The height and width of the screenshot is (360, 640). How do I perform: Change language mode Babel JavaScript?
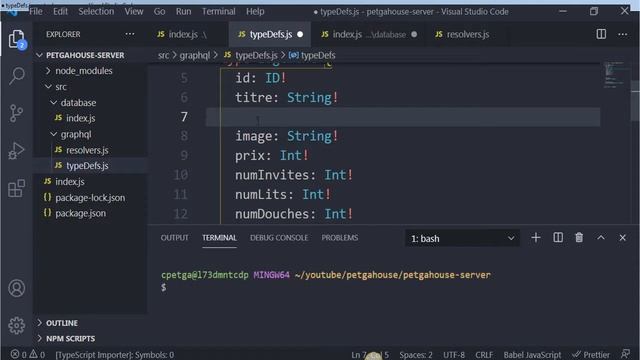point(532,354)
